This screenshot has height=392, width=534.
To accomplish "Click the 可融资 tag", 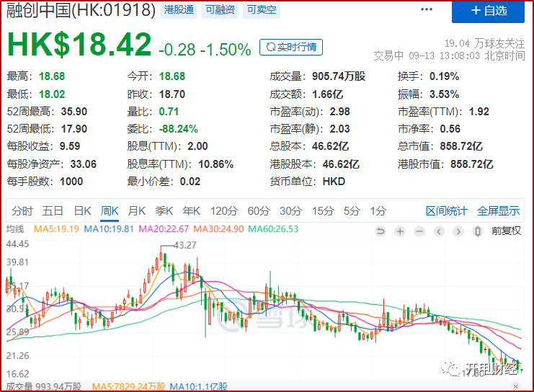I will tap(220, 9).
